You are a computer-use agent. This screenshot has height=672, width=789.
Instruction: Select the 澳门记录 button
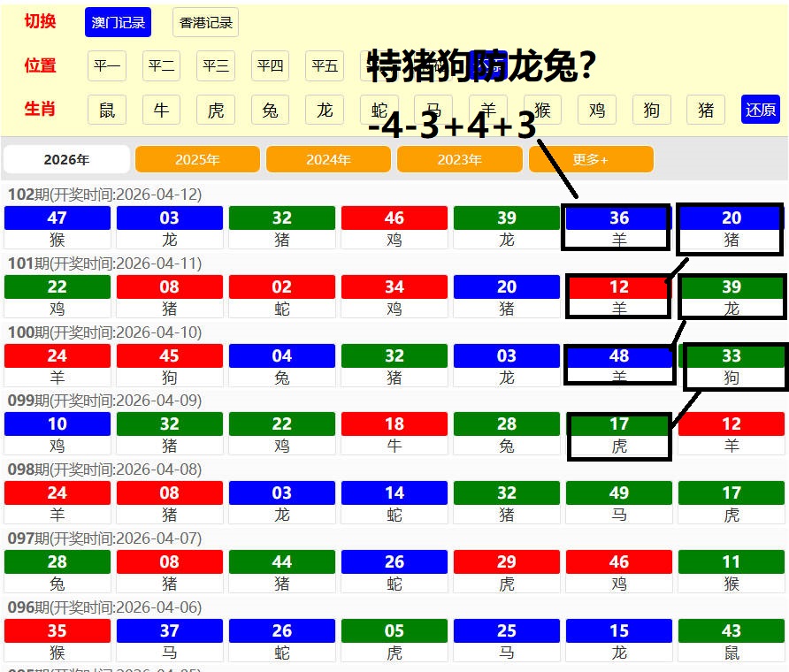point(119,23)
